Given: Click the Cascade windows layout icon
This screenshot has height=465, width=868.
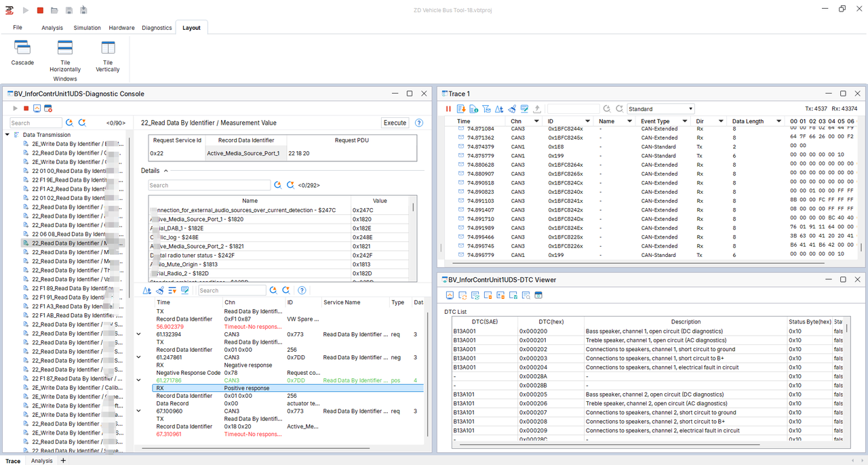Looking at the screenshot, I should tap(22, 47).
